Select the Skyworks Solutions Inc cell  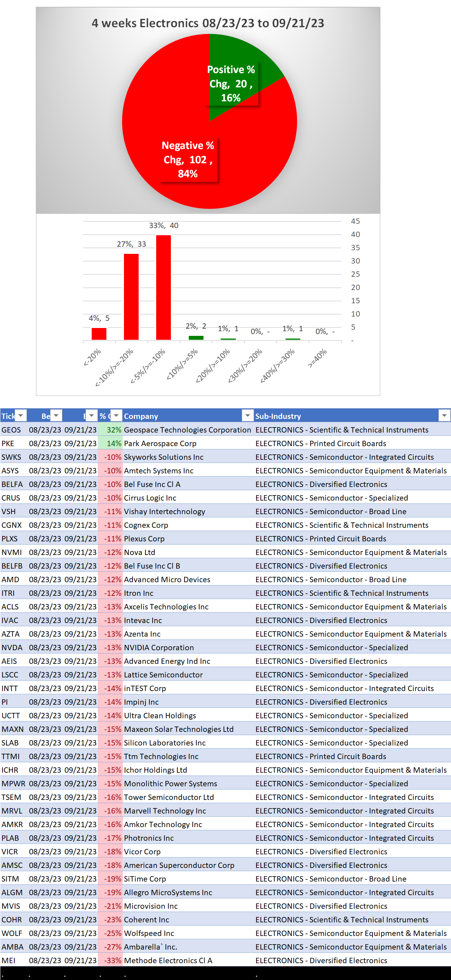click(188, 457)
